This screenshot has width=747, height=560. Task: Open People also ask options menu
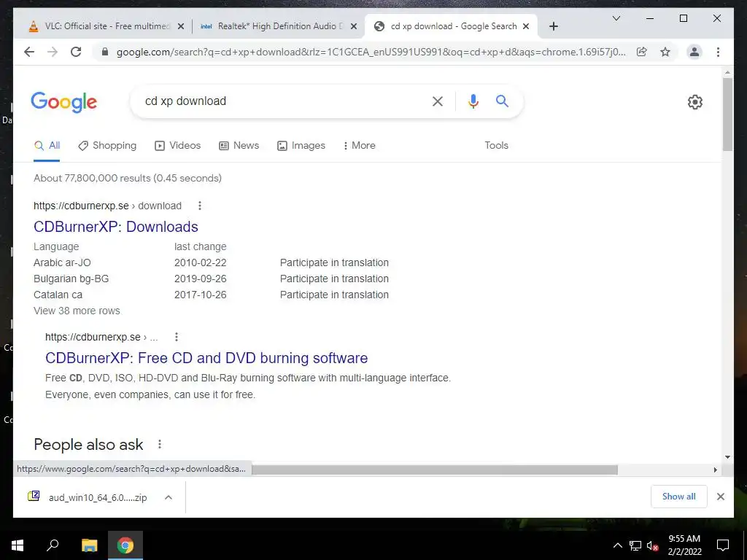tap(160, 444)
